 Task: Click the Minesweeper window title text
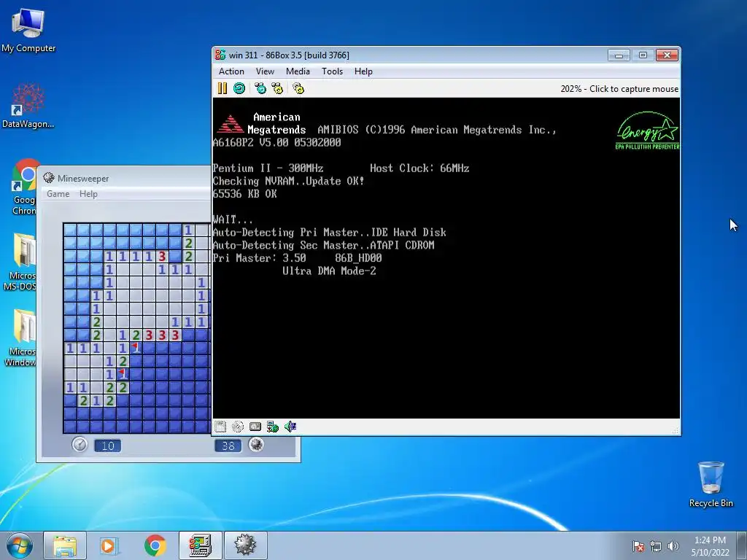click(x=83, y=178)
